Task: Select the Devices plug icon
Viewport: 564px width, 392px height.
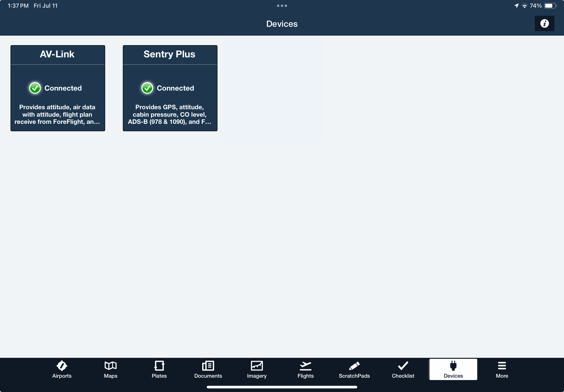Action: [453, 366]
